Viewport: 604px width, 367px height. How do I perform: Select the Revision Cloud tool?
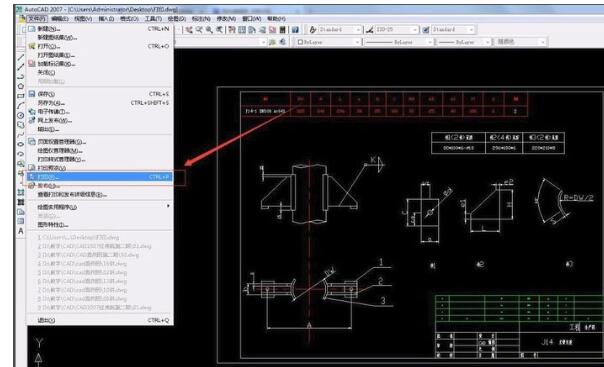21,125
